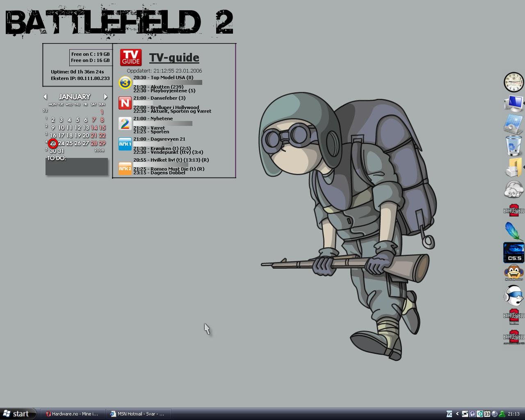
Task: Select January 15 in calendar
Action: pos(102,128)
